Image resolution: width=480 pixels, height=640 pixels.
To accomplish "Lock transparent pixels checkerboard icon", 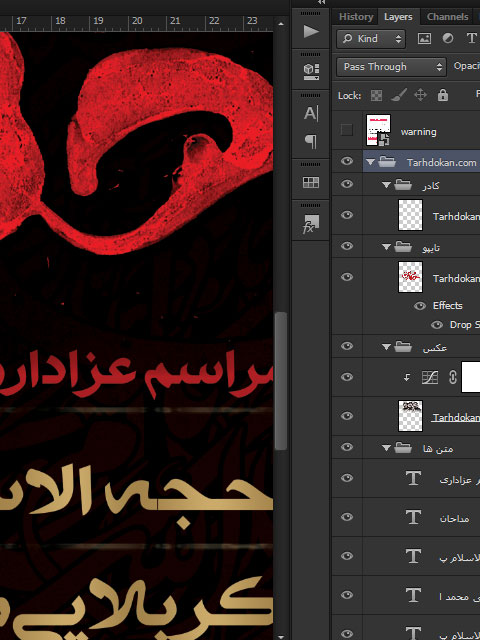I will [376, 96].
